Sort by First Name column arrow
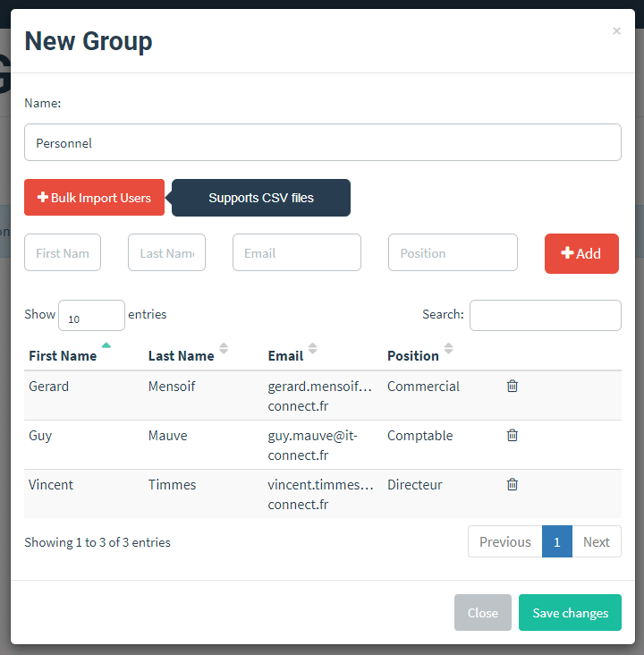Viewport: 644px width, 655px height. click(x=106, y=347)
